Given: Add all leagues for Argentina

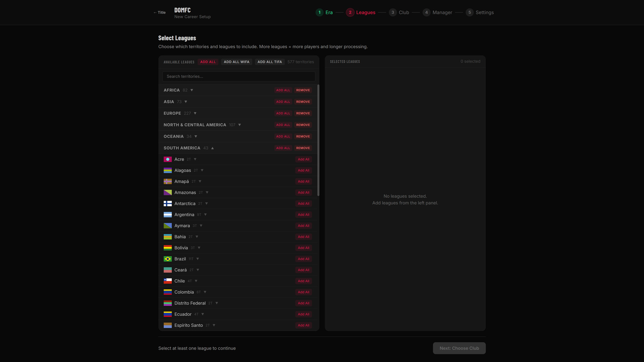Looking at the screenshot, I should (x=303, y=215).
